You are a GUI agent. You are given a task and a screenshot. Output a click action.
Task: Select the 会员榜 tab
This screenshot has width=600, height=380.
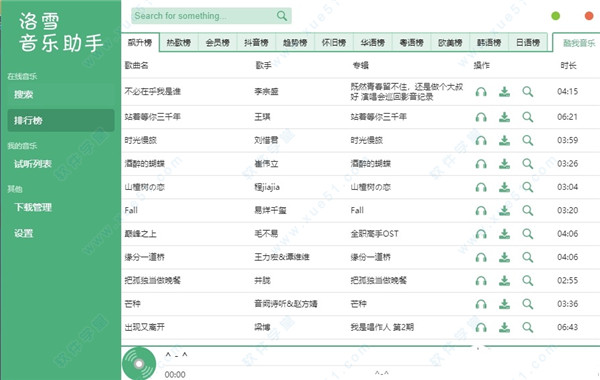tap(217, 42)
